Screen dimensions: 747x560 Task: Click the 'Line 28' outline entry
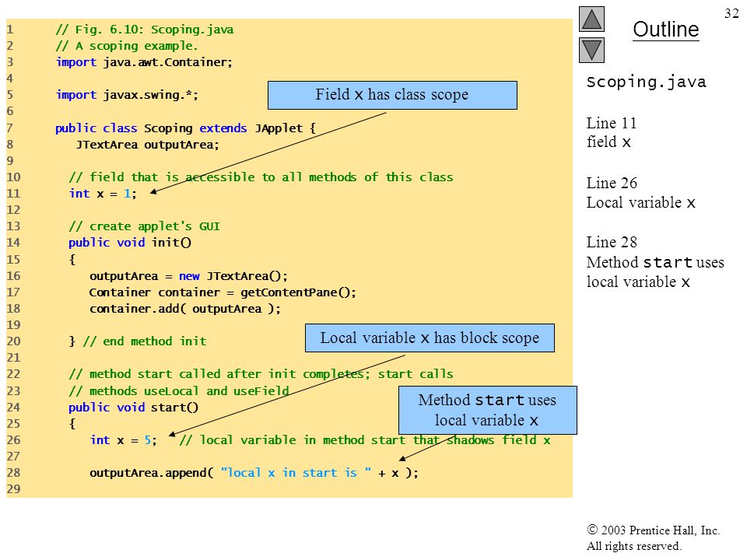pyautogui.click(x=612, y=242)
